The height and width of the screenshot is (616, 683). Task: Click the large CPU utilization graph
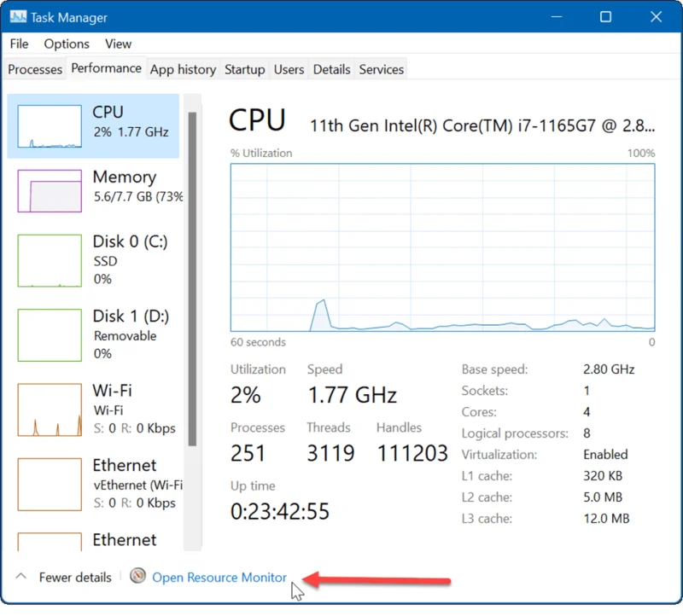(442, 247)
